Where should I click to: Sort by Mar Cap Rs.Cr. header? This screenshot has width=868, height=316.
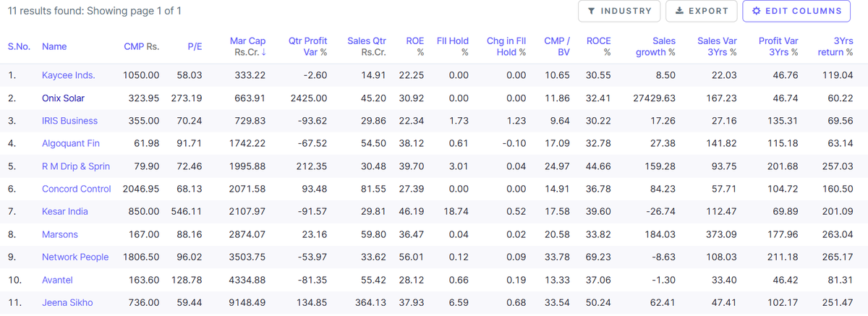point(247,46)
